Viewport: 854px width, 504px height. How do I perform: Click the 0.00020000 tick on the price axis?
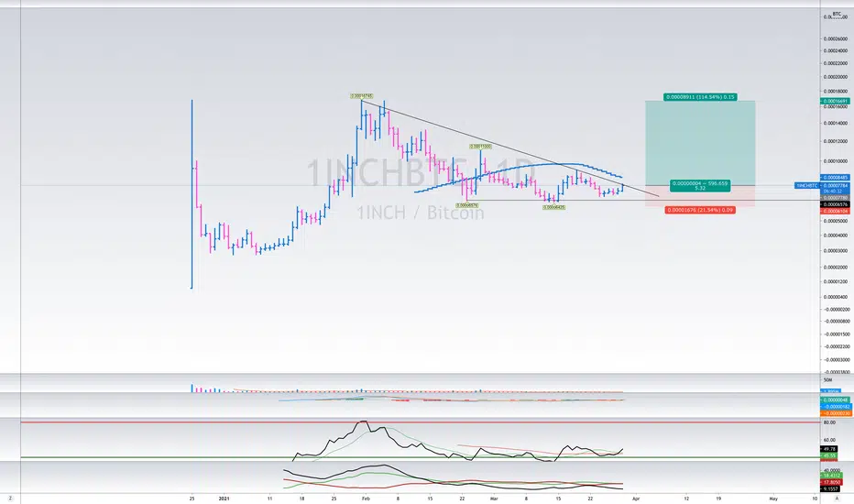tap(836, 77)
